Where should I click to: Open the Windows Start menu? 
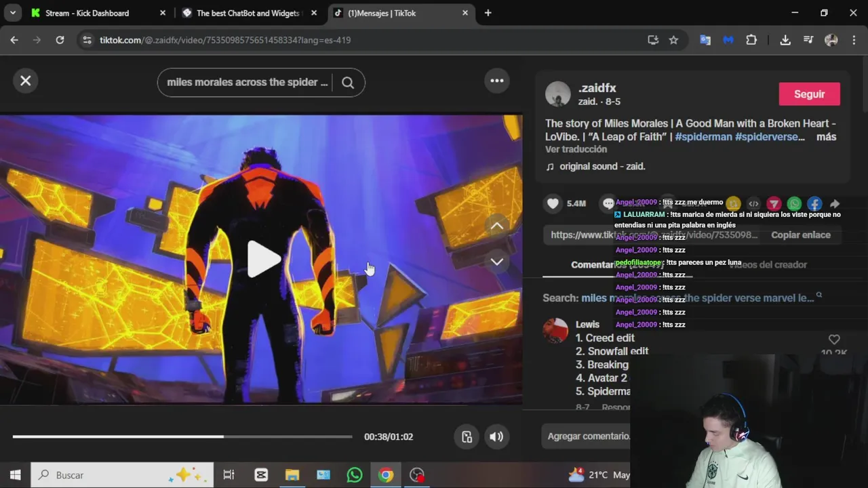pyautogui.click(x=15, y=475)
